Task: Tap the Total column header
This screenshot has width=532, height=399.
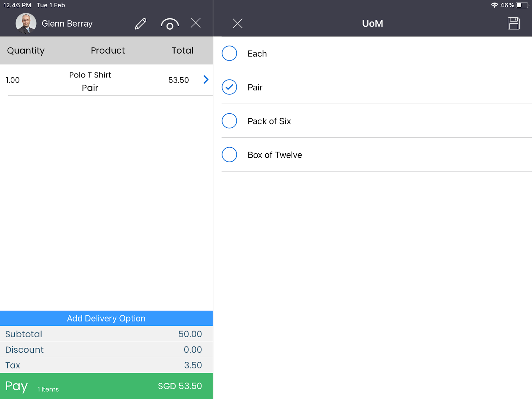Action: click(182, 51)
